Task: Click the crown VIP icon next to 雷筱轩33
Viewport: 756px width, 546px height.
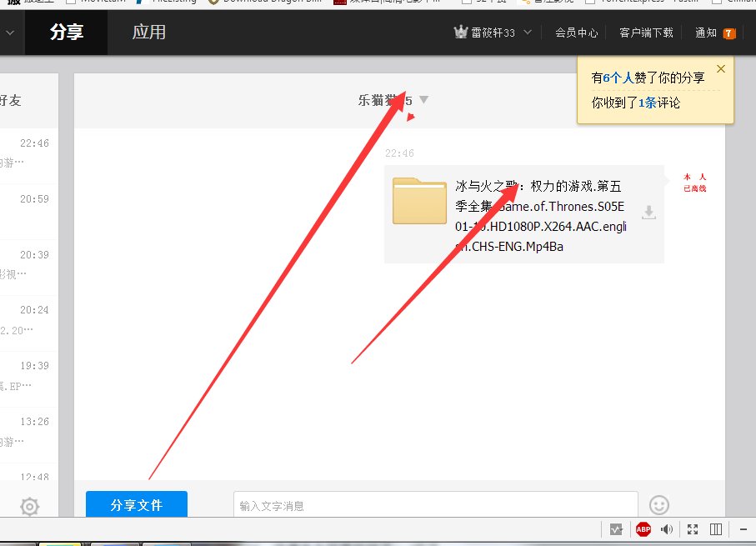Action: 460,32
